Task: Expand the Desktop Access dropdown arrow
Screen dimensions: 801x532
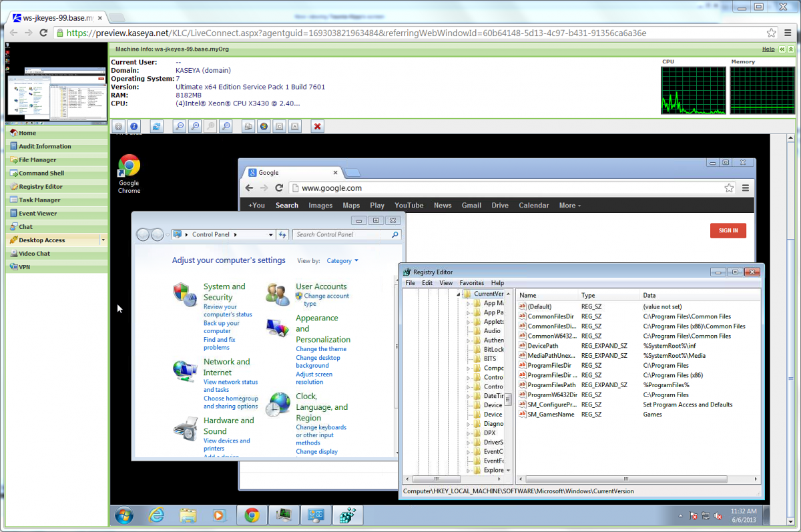Action: (x=103, y=240)
